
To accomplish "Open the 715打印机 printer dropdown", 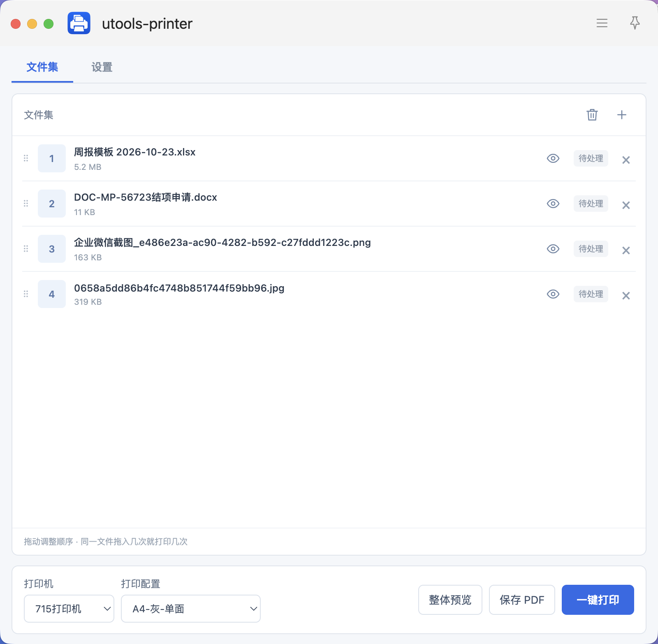I will point(69,609).
